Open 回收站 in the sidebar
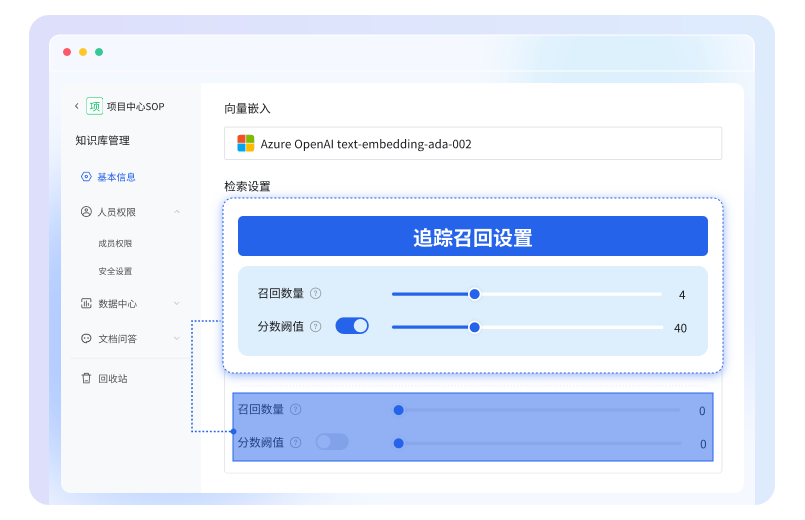The height and width of the screenshot is (520, 805). (113, 379)
